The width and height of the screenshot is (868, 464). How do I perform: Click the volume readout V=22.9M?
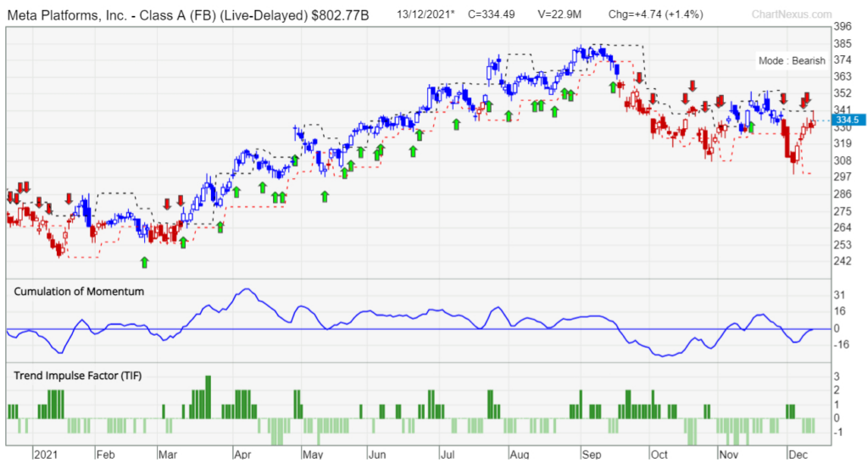coord(559,14)
